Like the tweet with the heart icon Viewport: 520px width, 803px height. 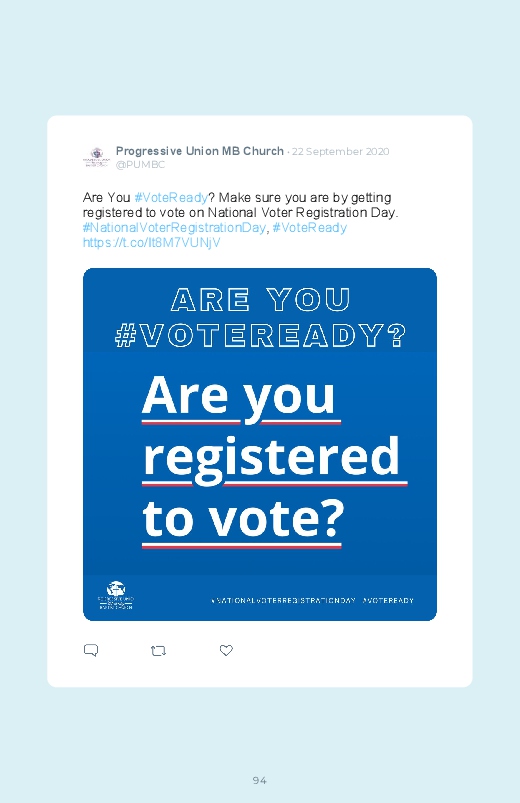(226, 650)
